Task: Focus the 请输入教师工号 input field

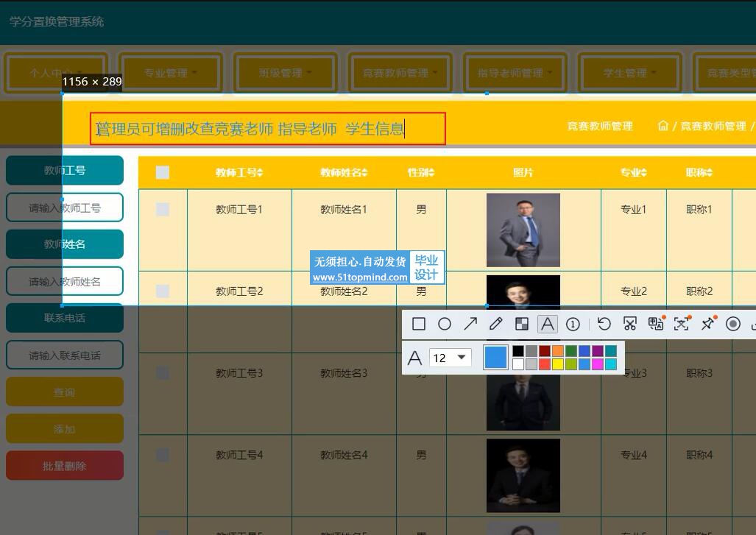Action: click(65, 208)
